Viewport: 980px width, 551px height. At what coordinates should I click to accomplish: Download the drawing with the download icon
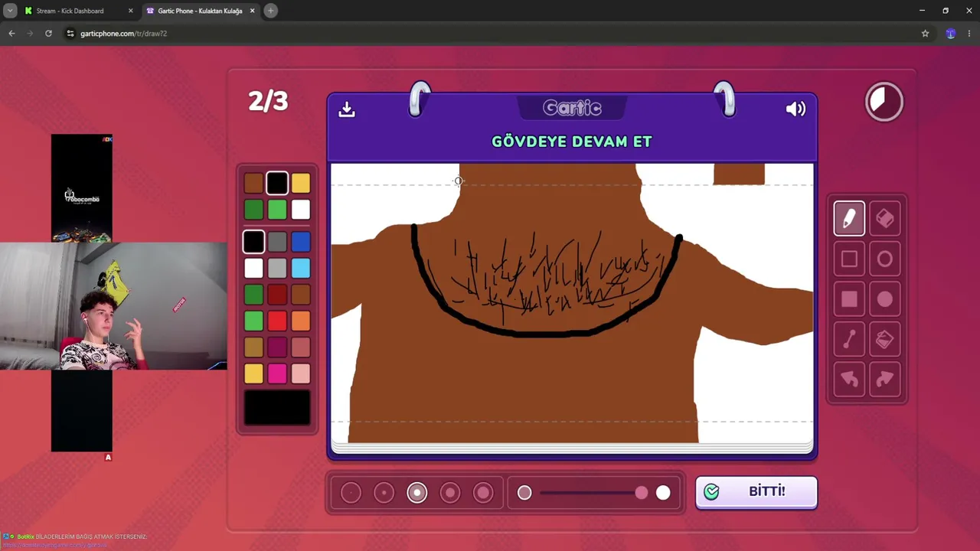coord(347,109)
